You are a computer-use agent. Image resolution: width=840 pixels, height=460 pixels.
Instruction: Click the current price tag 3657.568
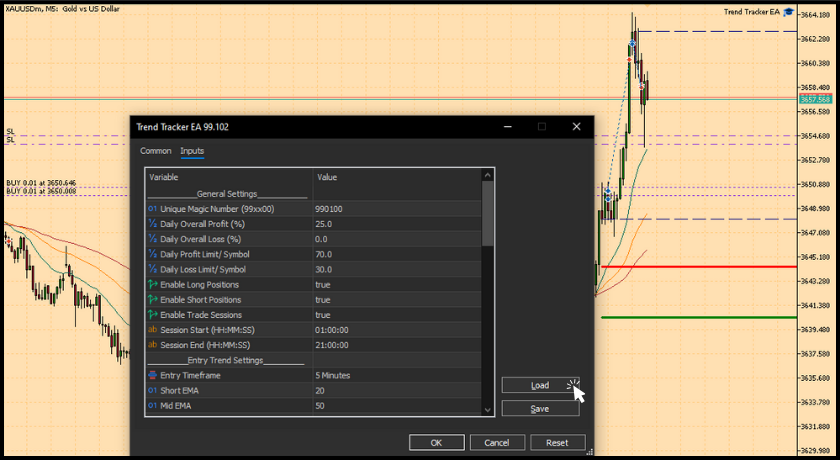(815, 100)
